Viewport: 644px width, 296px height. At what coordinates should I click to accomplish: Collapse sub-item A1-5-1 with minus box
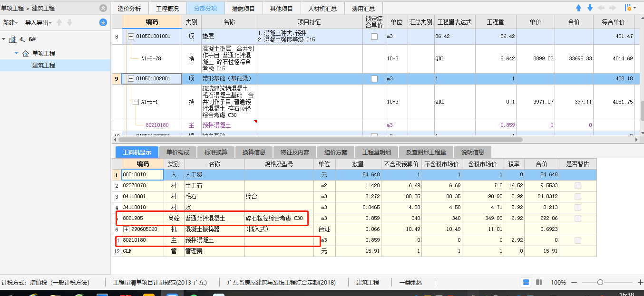pyautogui.click(x=136, y=102)
